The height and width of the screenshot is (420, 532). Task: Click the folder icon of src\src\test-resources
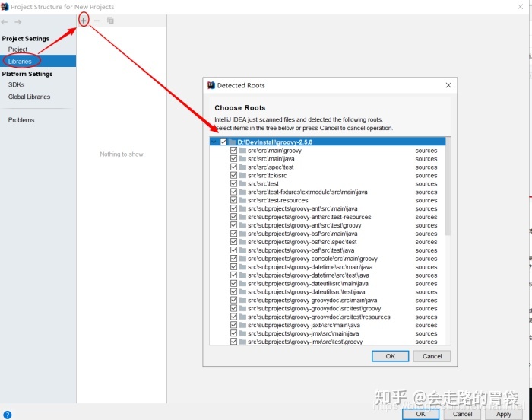point(242,200)
